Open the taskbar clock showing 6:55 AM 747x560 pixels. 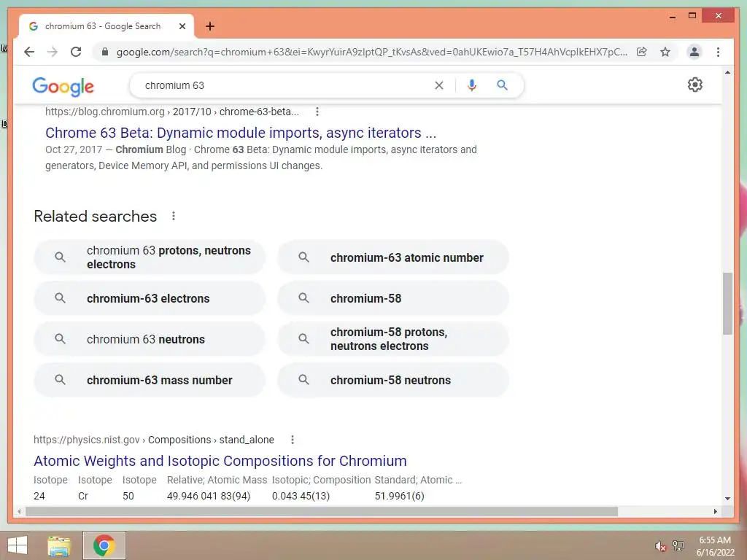pyautogui.click(x=715, y=546)
